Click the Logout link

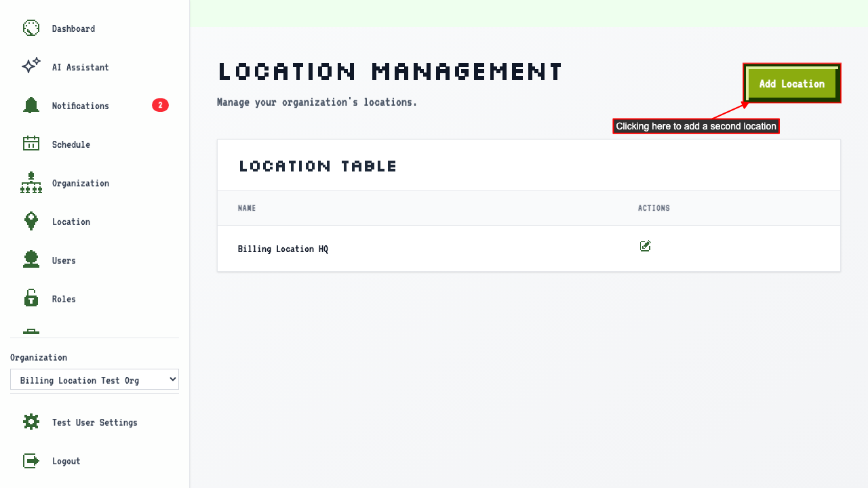click(95, 461)
